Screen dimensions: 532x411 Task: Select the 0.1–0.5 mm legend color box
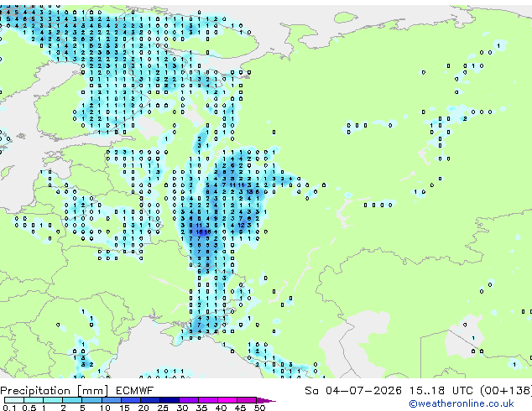tap(14, 400)
